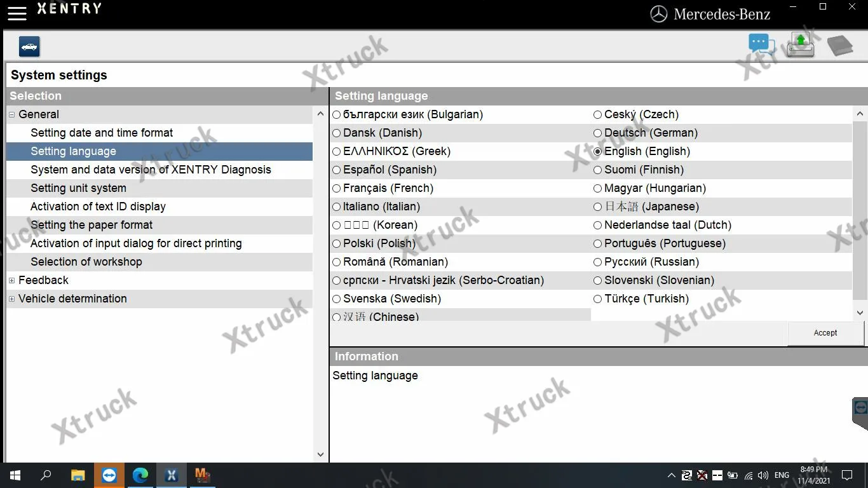This screenshot has width=868, height=488.
Task: Select the XENTRY taskbar app icon
Action: (172, 475)
